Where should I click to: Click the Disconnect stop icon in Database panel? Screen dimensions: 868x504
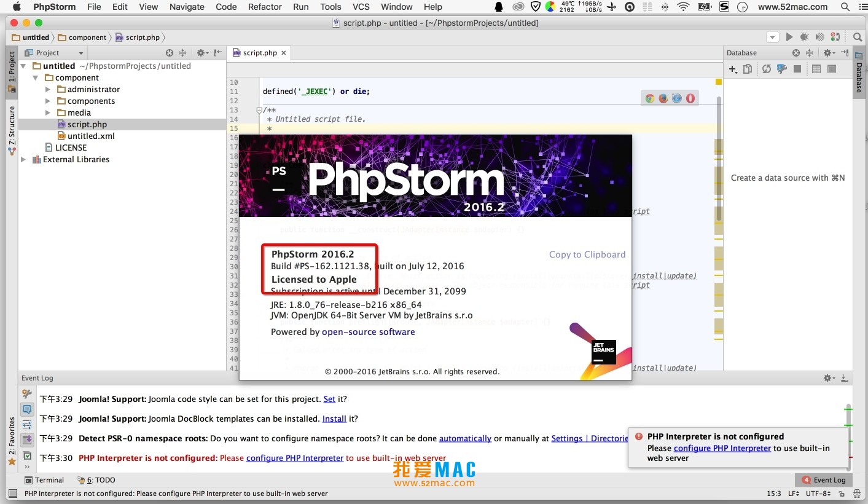tap(797, 69)
